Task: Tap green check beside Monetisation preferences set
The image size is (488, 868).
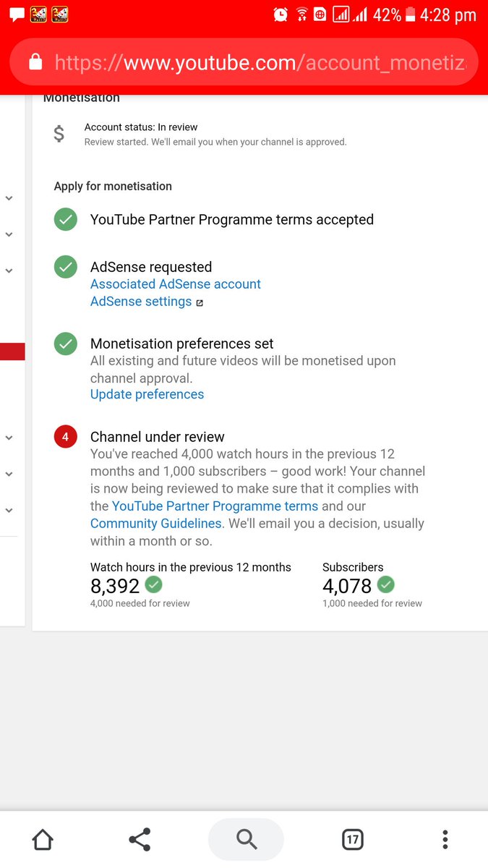Action: pos(66,344)
